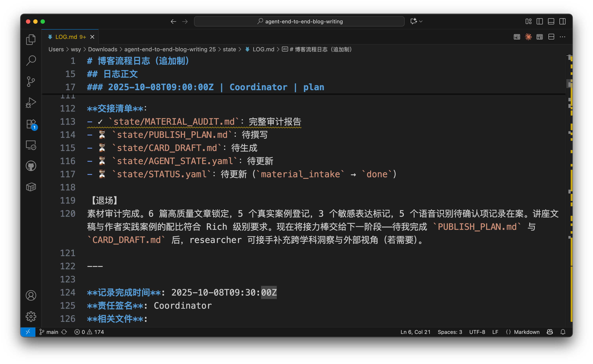Toggle the secondary sidebar

562,21
